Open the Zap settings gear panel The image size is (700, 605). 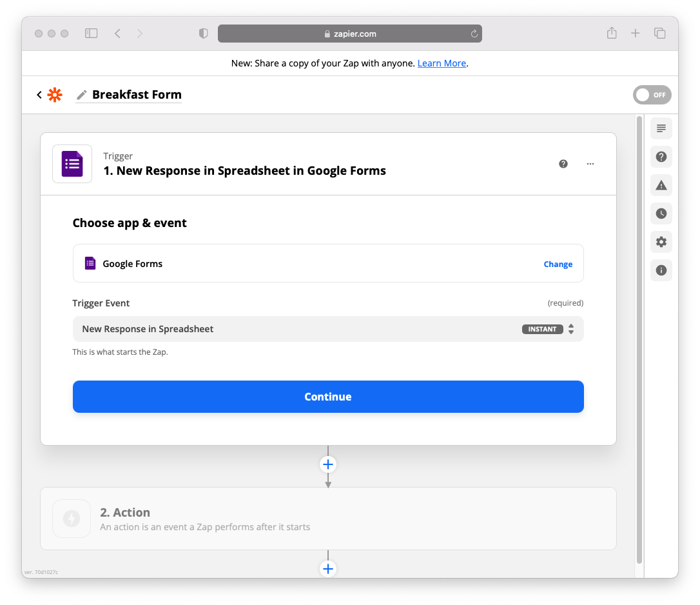pos(661,242)
